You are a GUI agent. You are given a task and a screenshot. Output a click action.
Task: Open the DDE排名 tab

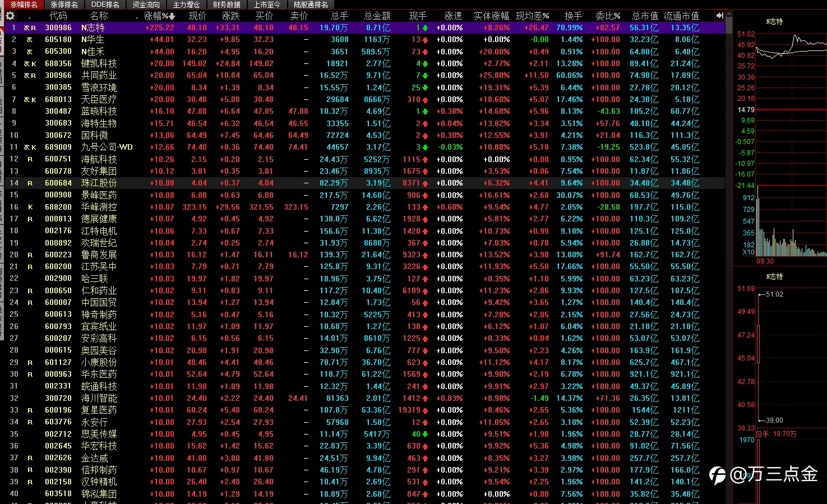click(x=105, y=4)
